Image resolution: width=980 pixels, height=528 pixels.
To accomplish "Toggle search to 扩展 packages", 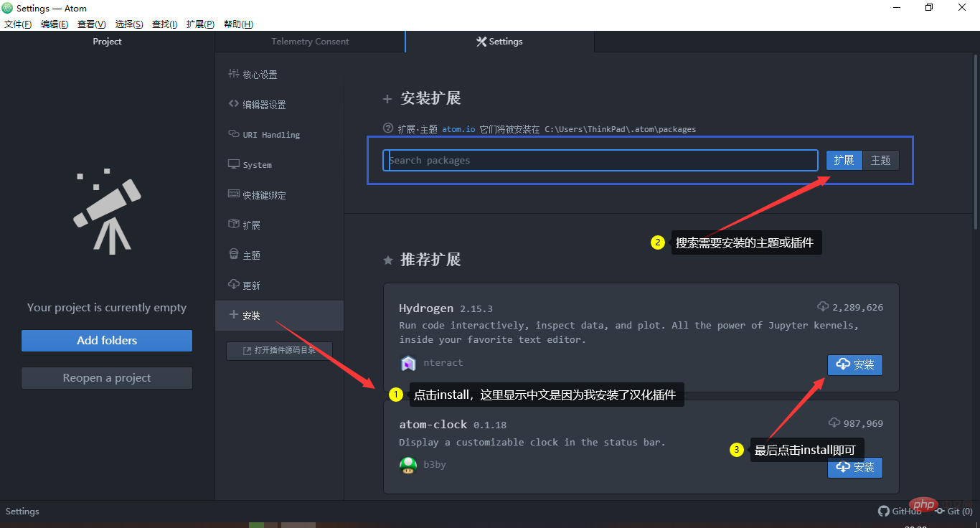I will coord(844,160).
